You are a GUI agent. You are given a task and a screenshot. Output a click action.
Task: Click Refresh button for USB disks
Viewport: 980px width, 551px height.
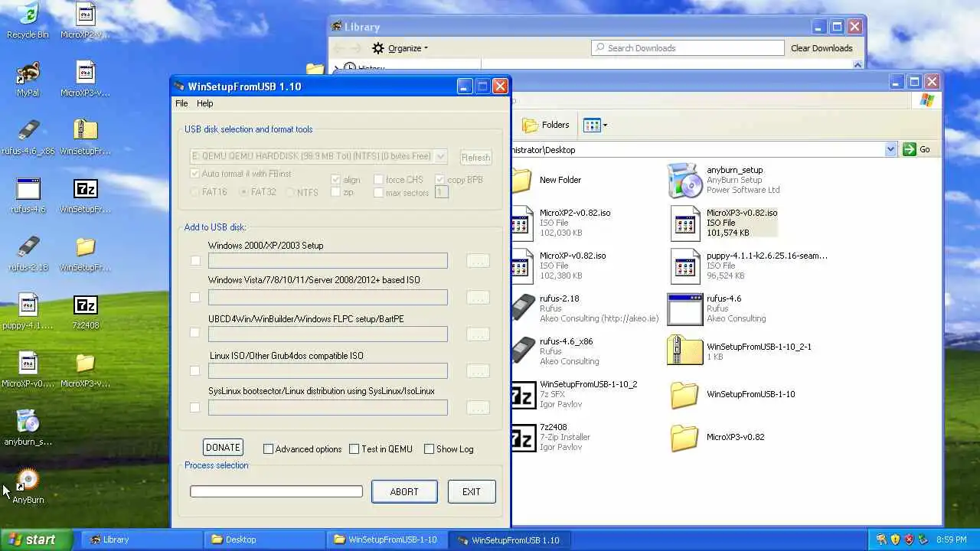coord(475,157)
